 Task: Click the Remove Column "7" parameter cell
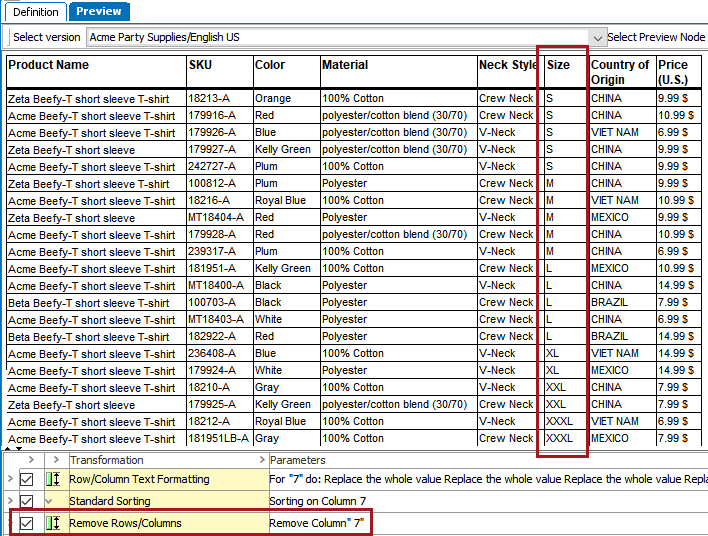(x=317, y=523)
